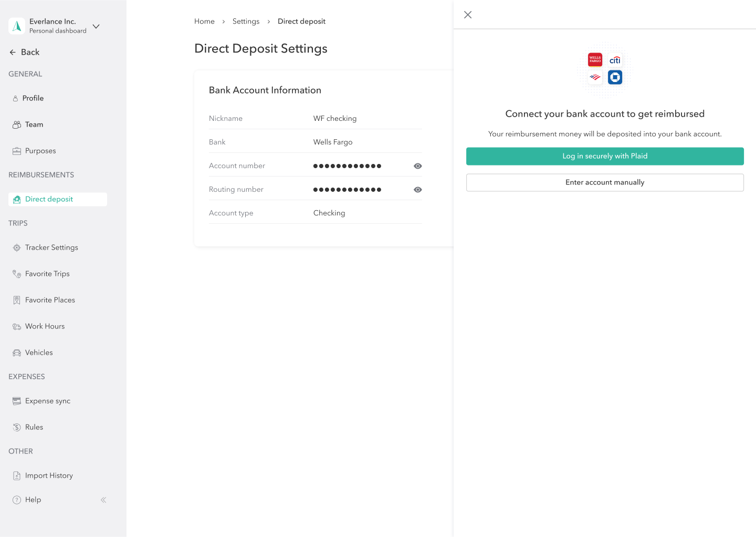Close the bank connection side panel
This screenshot has width=756, height=537.
[x=468, y=15]
